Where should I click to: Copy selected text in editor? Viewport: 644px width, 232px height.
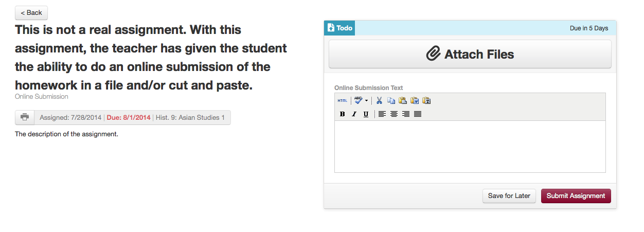click(391, 101)
